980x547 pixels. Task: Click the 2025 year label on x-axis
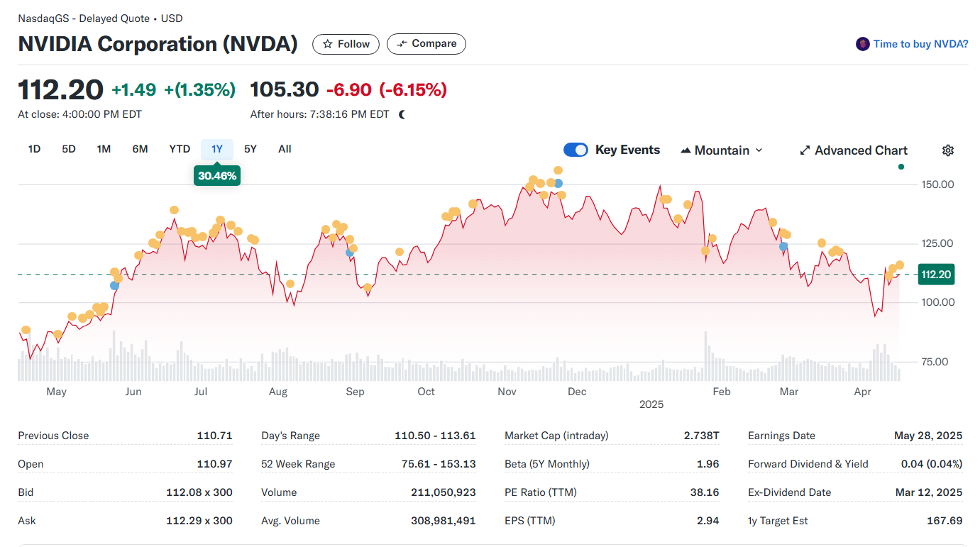pos(651,404)
